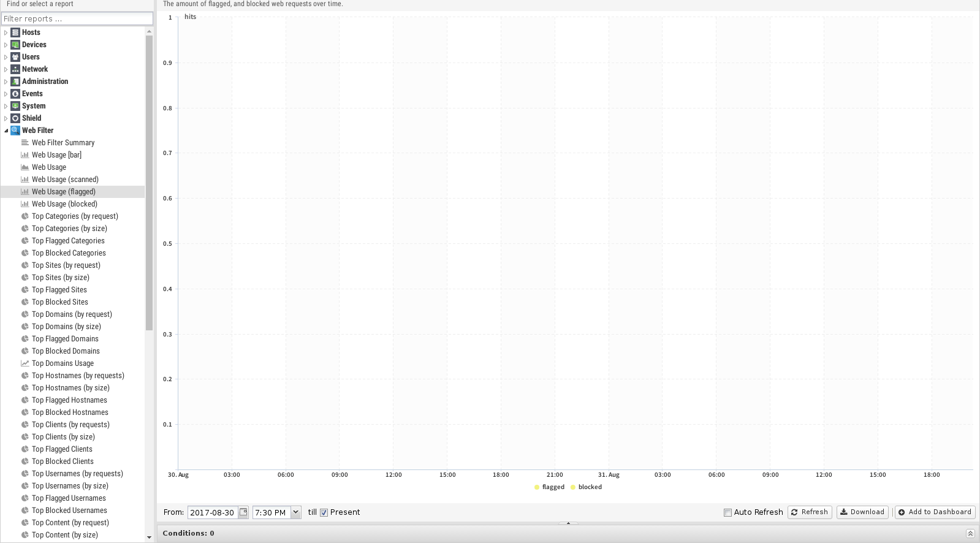Click the report tree vertical scrollbar thumb
Image resolution: width=980 pixels, height=543 pixels.
[x=149, y=183]
